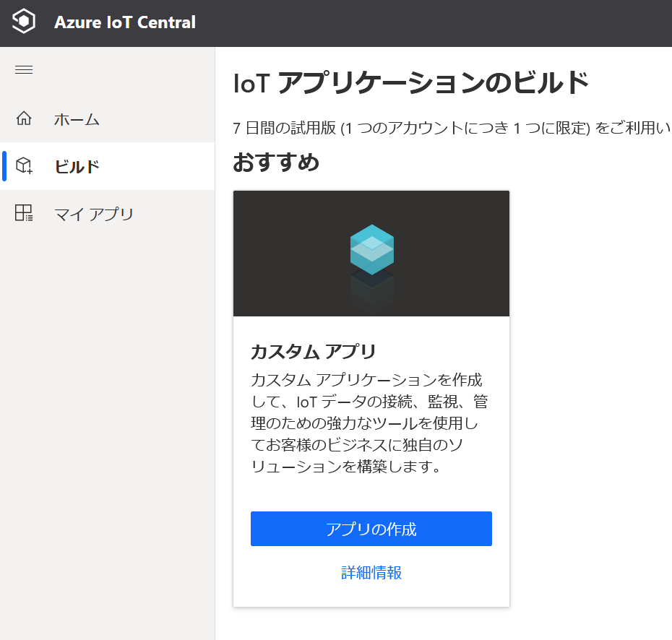
Task: Click the Azure IoT Central hexagon logo
Action: 24,21
